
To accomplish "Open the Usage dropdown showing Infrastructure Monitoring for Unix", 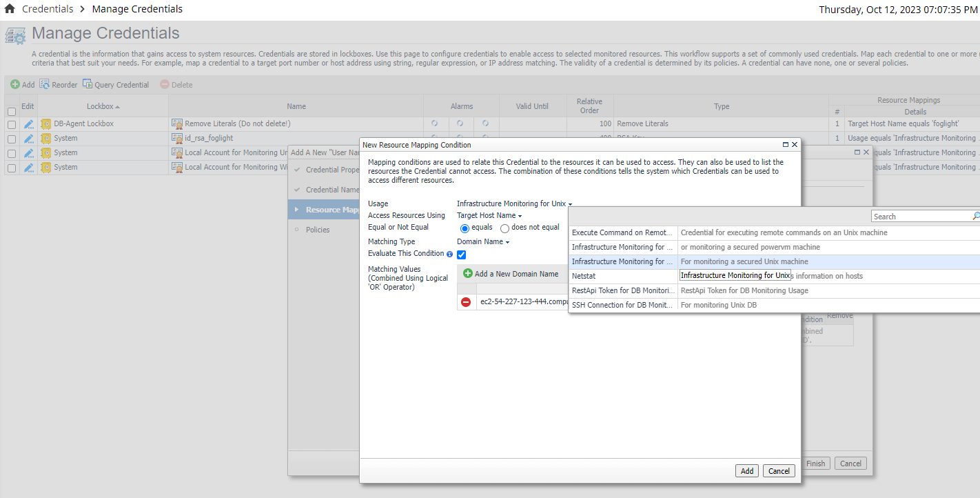I will pos(514,203).
